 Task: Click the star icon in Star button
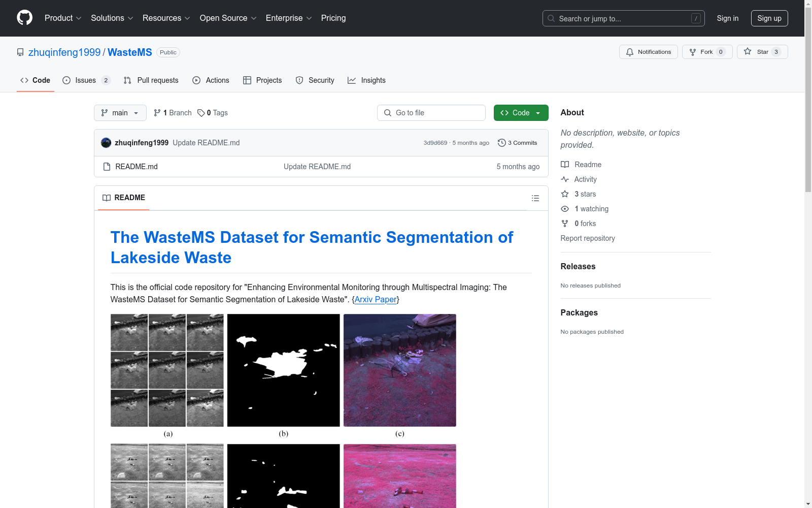click(x=748, y=51)
